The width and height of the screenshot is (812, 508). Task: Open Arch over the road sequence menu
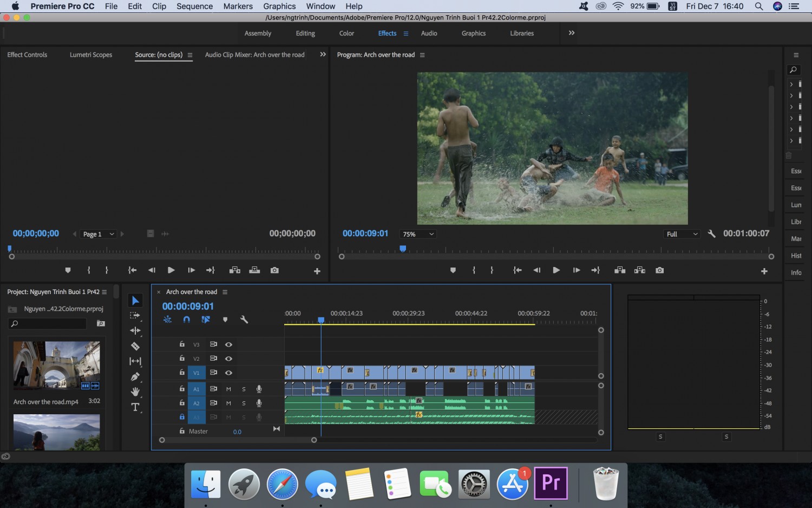(225, 292)
